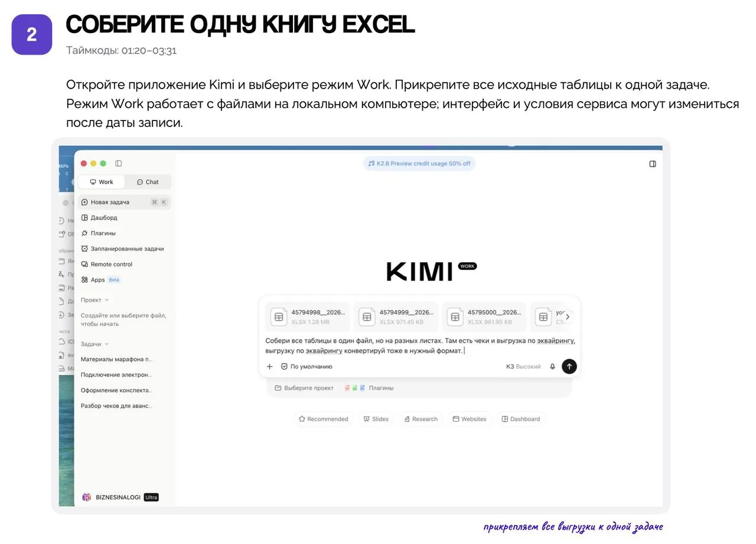756x544 pixels.
Task: Click the folder icon beside Выберите проект
Action: (x=278, y=388)
